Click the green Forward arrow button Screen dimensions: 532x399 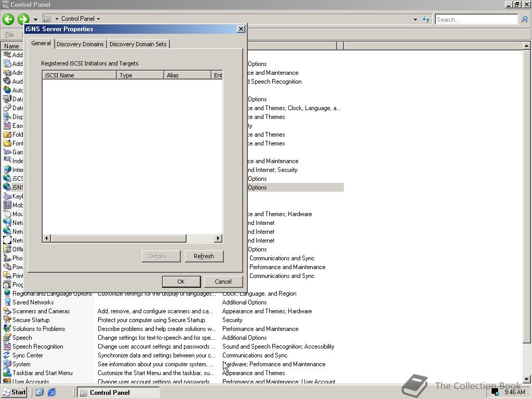click(x=23, y=19)
